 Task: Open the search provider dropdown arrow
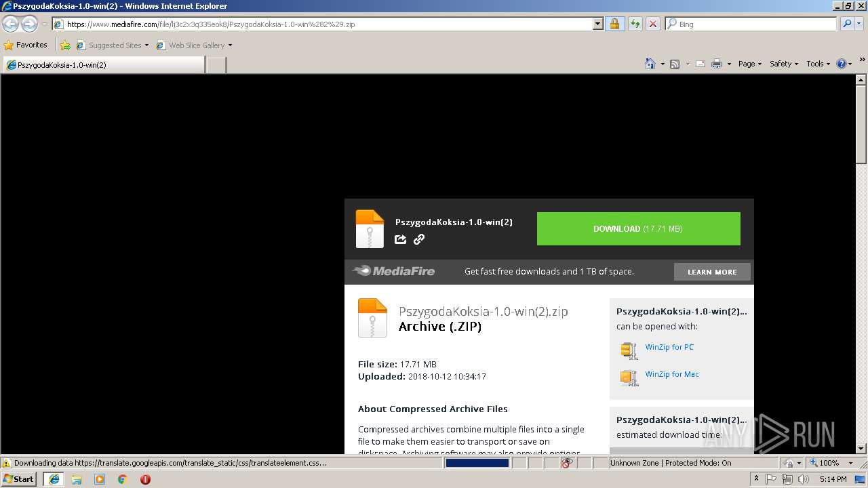[x=860, y=24]
